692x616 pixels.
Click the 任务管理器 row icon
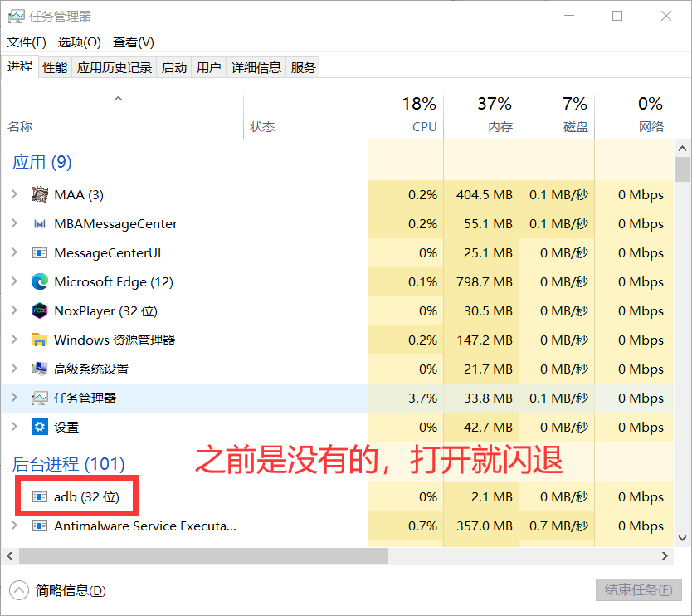[40, 398]
